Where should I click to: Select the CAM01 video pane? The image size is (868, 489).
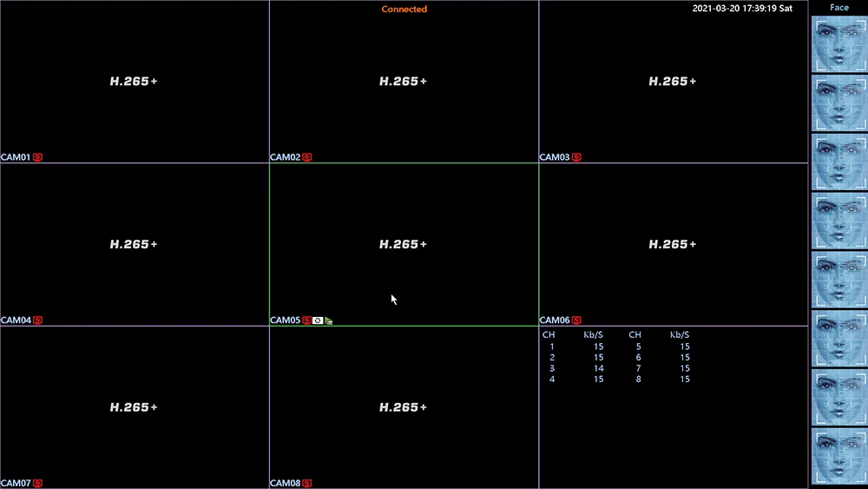135,82
